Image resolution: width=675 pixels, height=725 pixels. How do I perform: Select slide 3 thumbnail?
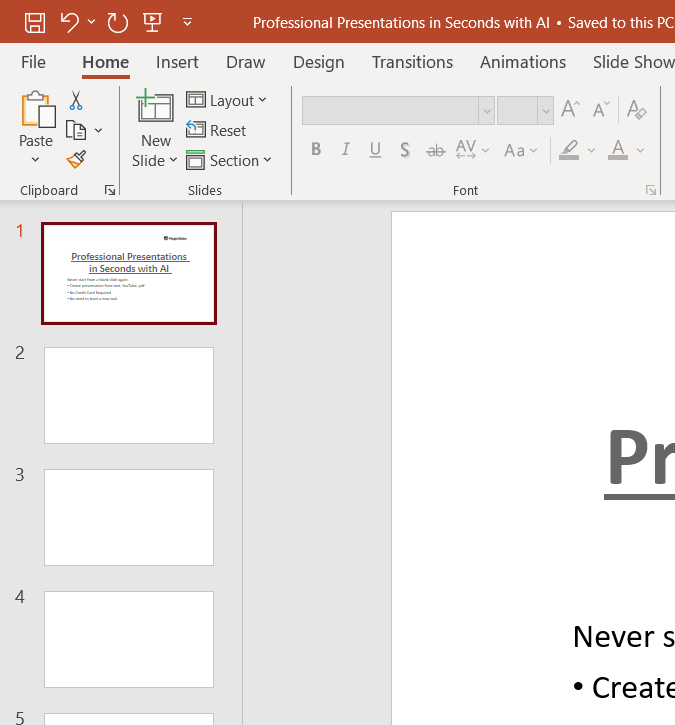point(129,517)
